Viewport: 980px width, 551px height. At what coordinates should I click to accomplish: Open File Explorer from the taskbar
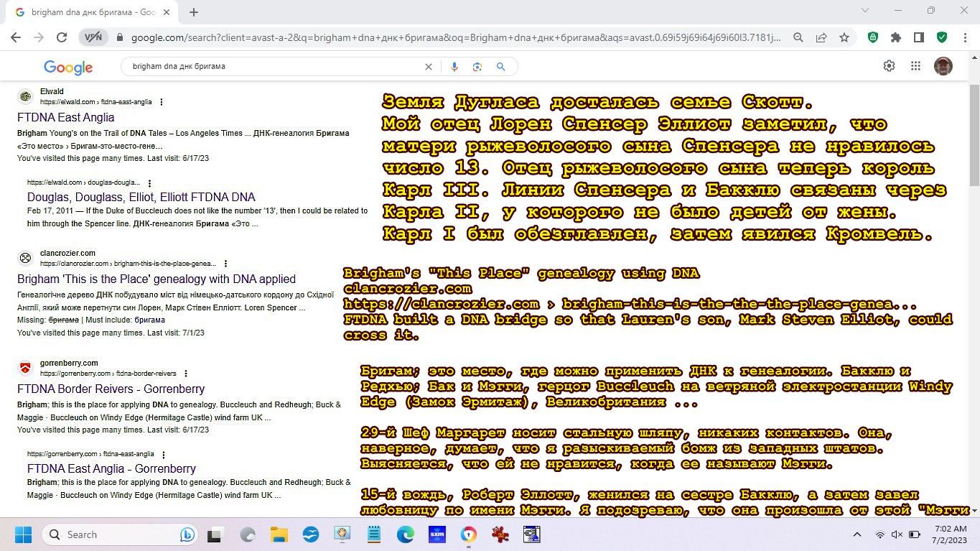pyautogui.click(x=279, y=534)
